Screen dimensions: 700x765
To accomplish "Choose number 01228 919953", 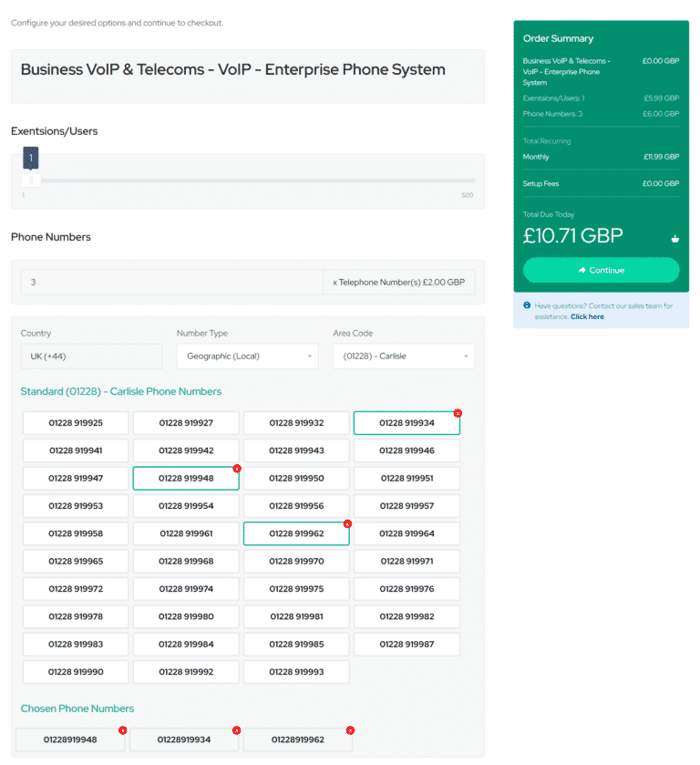I will [76, 506].
